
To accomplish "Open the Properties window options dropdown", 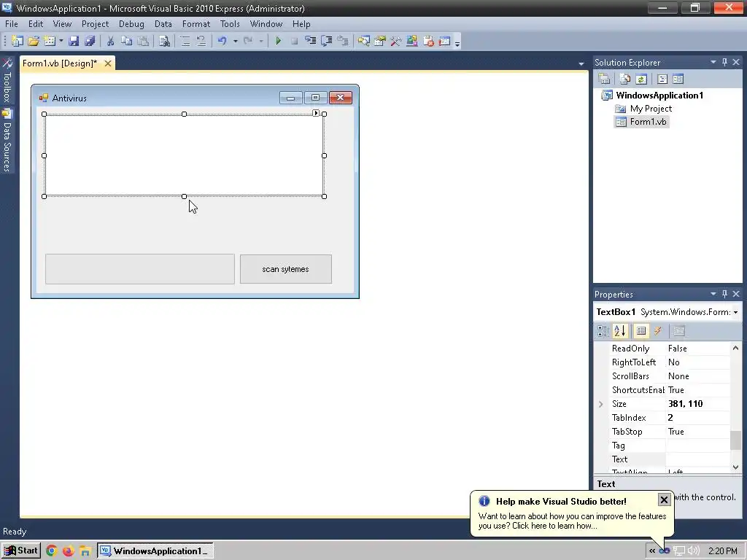I will click(713, 294).
